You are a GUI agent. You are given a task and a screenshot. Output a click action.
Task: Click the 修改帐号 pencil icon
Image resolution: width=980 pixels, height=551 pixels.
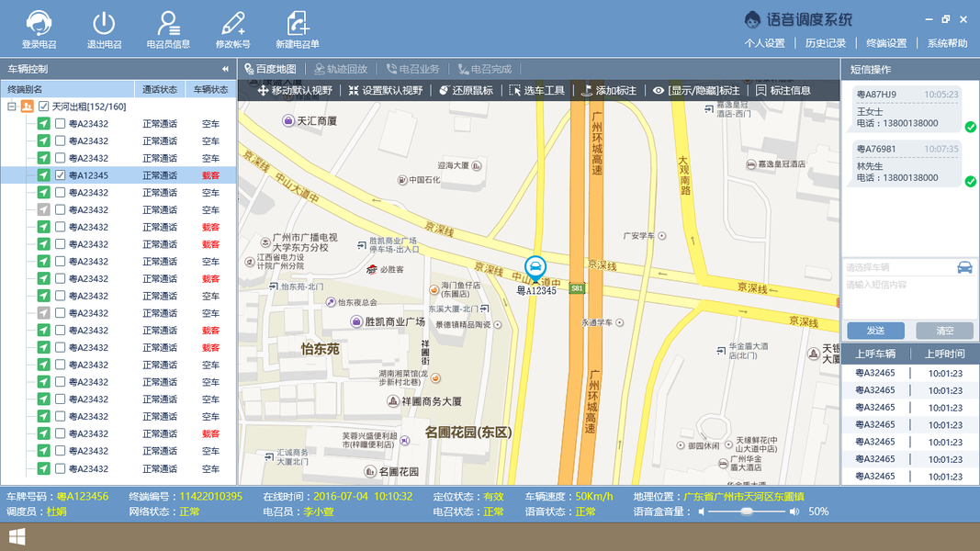pos(233,23)
